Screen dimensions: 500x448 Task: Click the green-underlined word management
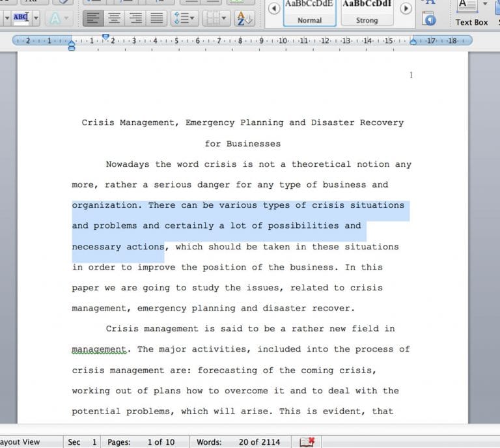[99, 350]
